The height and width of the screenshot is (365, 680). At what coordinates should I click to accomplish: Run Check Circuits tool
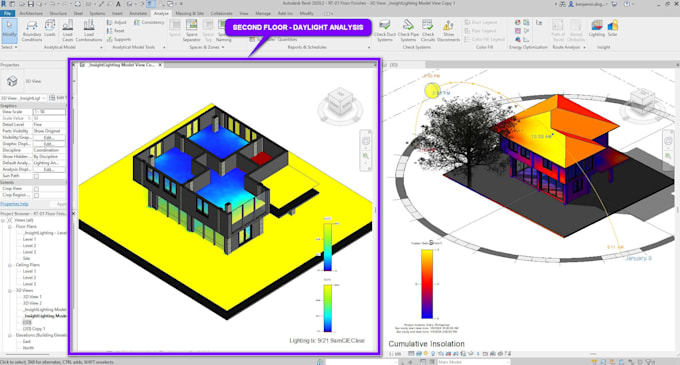(x=428, y=30)
